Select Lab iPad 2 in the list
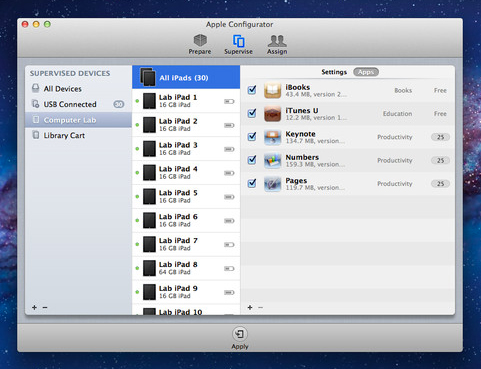Viewport: 481px width, 369px height. coord(186,125)
